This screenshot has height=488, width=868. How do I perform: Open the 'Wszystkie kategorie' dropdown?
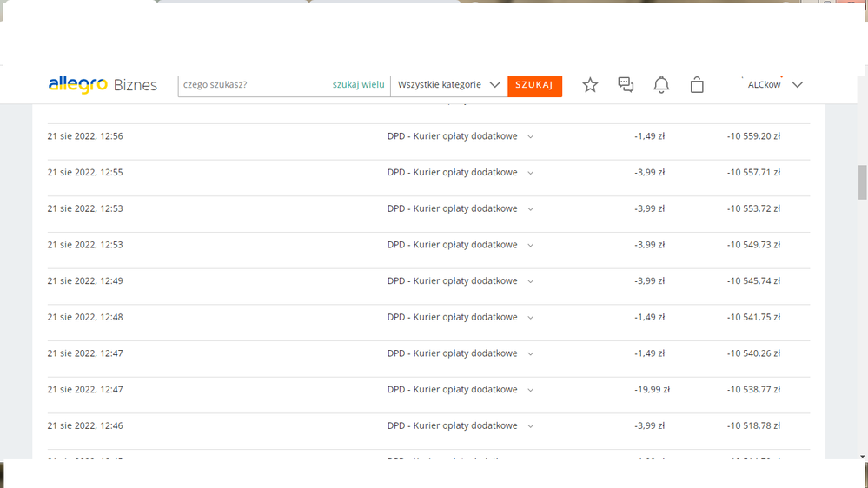coord(448,85)
